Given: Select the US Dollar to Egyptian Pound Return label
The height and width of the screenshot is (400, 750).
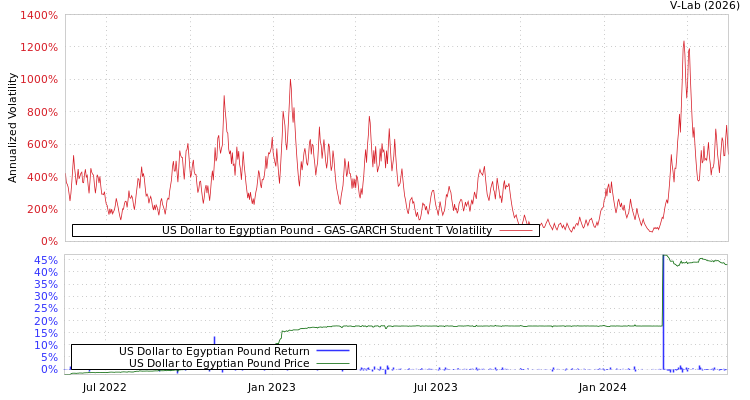Looking at the screenshot, I should point(214,351).
